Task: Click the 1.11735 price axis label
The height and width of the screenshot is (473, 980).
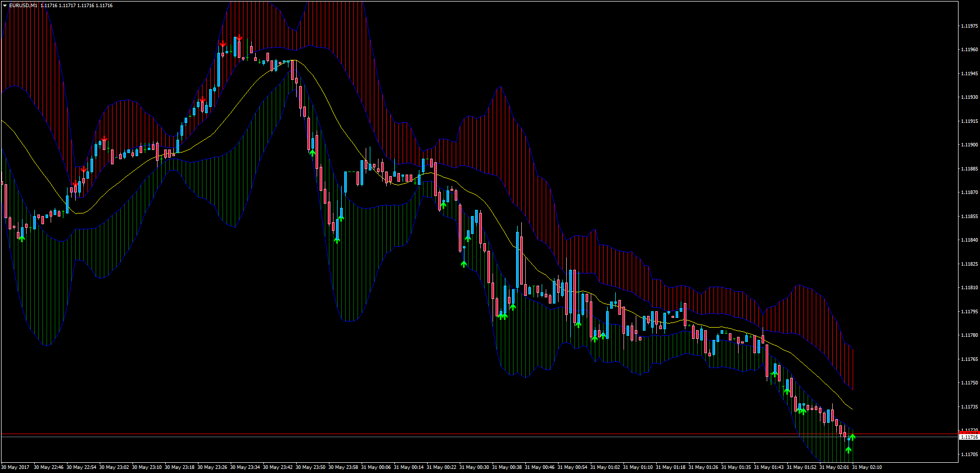Action: point(970,406)
